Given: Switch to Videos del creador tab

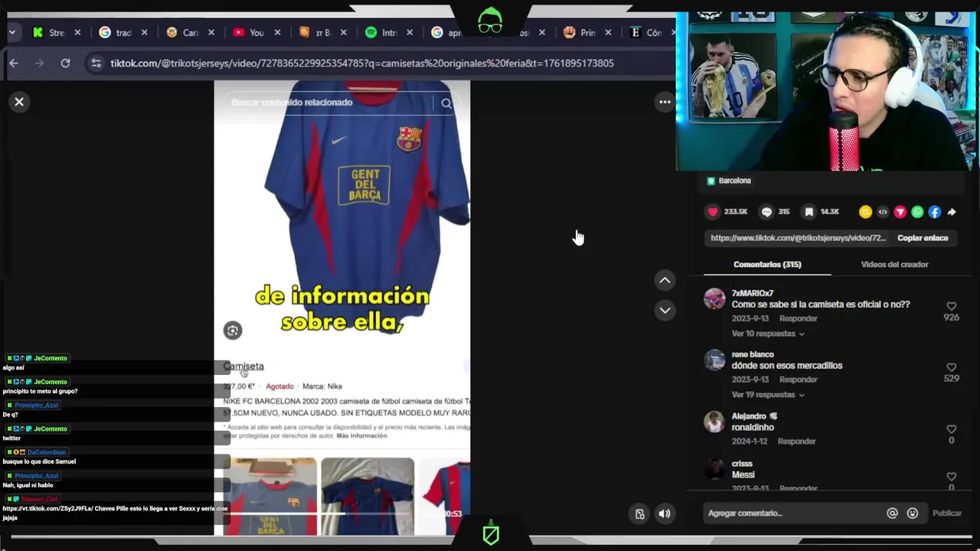Looking at the screenshot, I should click(x=894, y=265).
